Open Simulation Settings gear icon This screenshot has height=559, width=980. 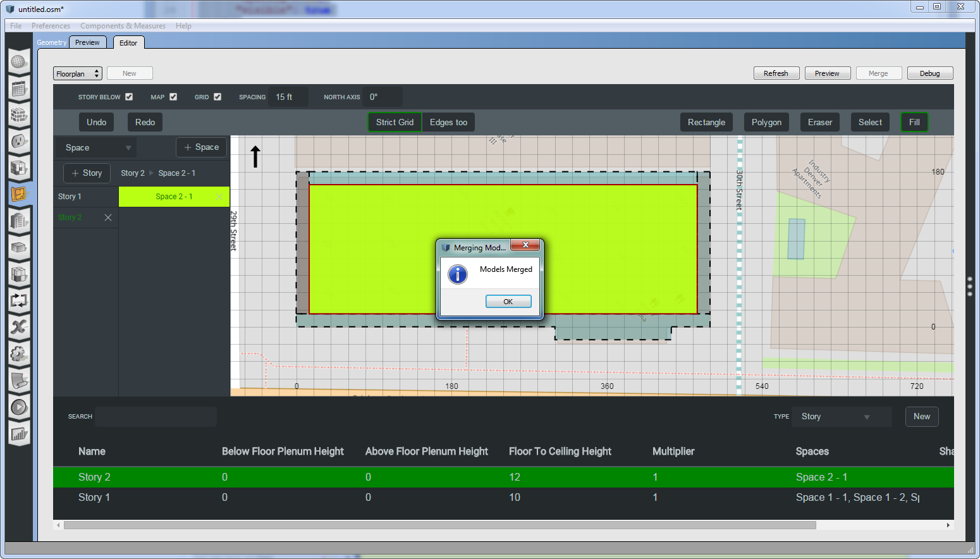pos(18,353)
